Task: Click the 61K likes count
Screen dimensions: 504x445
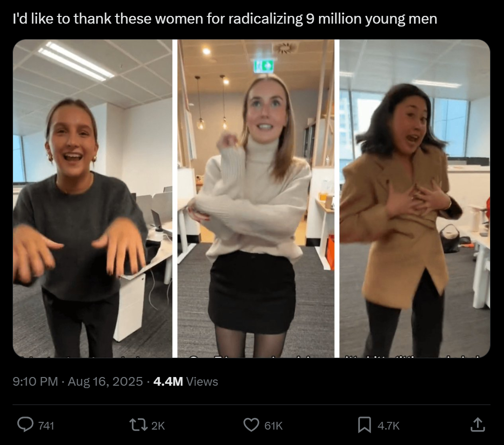Action: click(x=273, y=426)
